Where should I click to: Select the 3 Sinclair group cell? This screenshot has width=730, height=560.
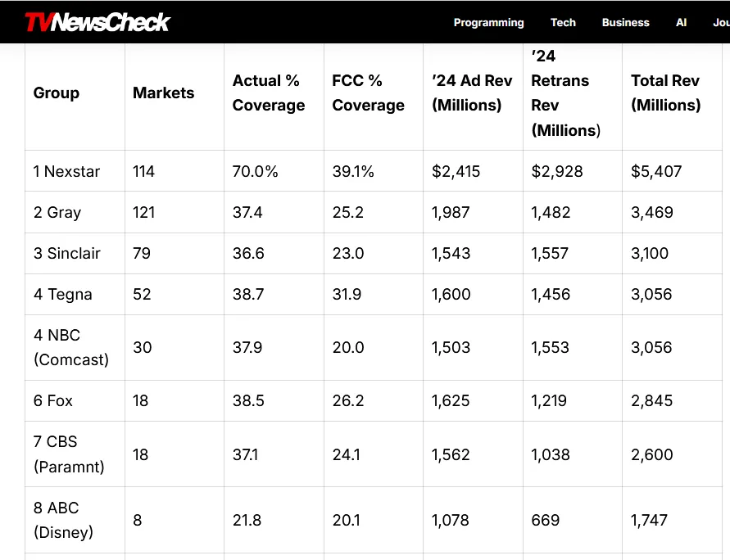coord(67,254)
